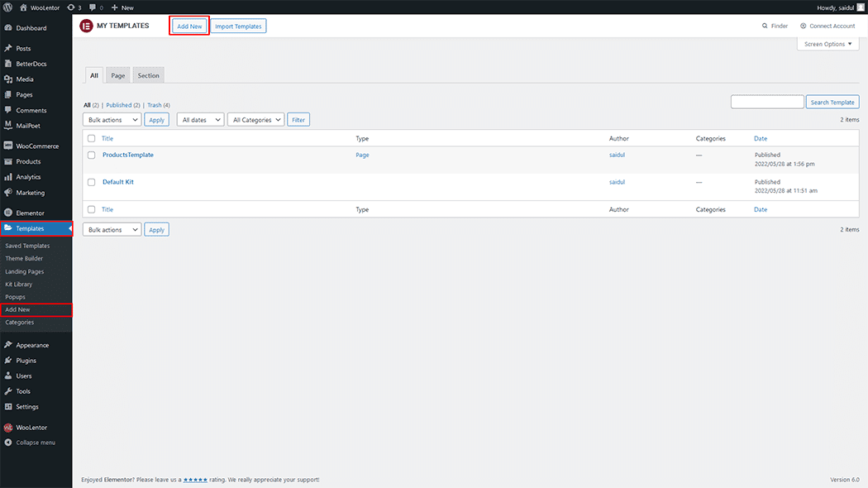Click the Media icon in sidebar

pos(8,79)
